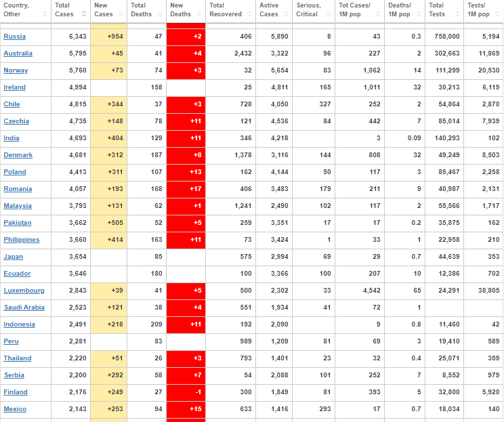Click Indonesia's total deaths value 209
504x422 pixels.
(156, 324)
